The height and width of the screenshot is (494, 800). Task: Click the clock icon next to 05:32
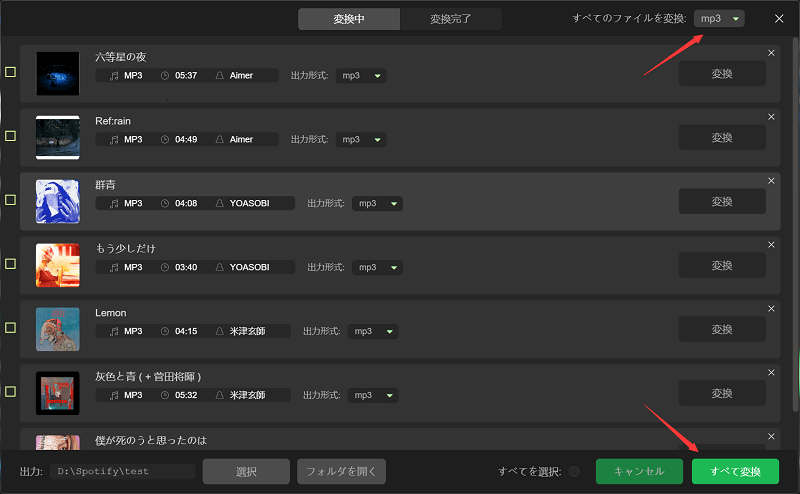165,395
